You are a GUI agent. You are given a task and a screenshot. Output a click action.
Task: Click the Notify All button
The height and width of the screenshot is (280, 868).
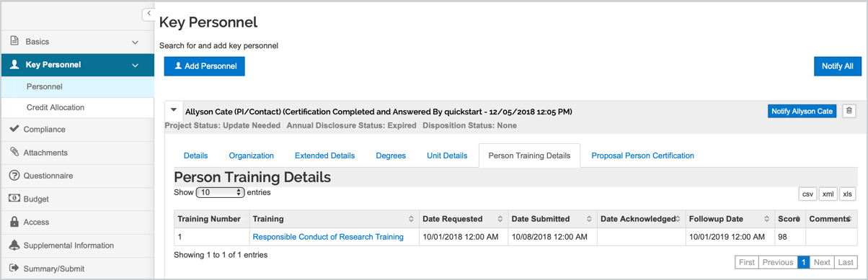pyautogui.click(x=837, y=66)
